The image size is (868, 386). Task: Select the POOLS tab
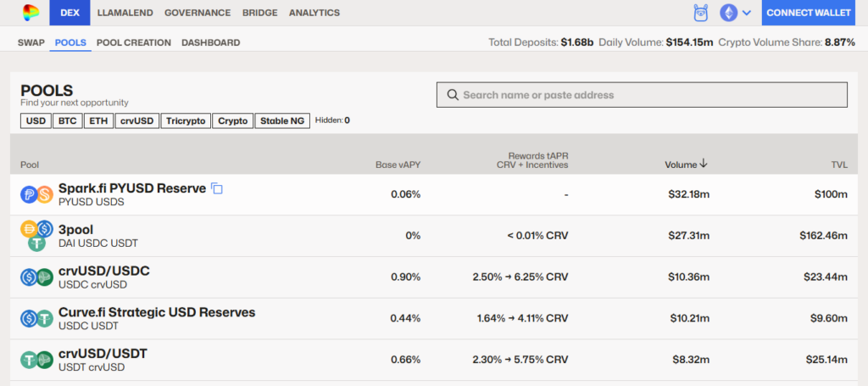[x=70, y=42]
